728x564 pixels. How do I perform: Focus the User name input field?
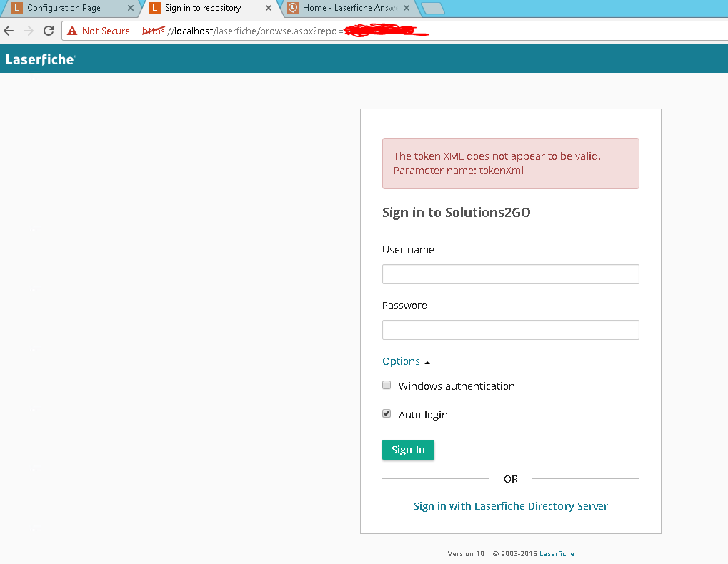pyautogui.click(x=511, y=274)
